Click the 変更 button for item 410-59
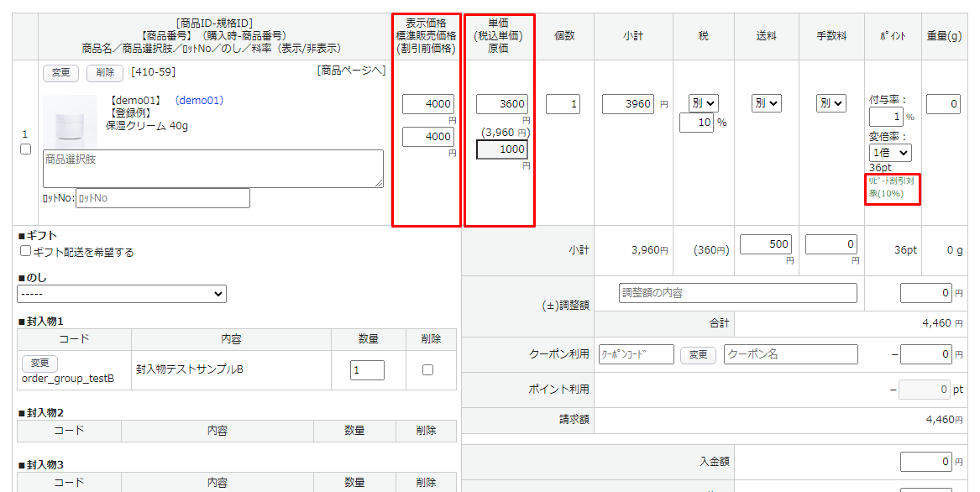Image resolution: width=980 pixels, height=492 pixels. point(60,72)
